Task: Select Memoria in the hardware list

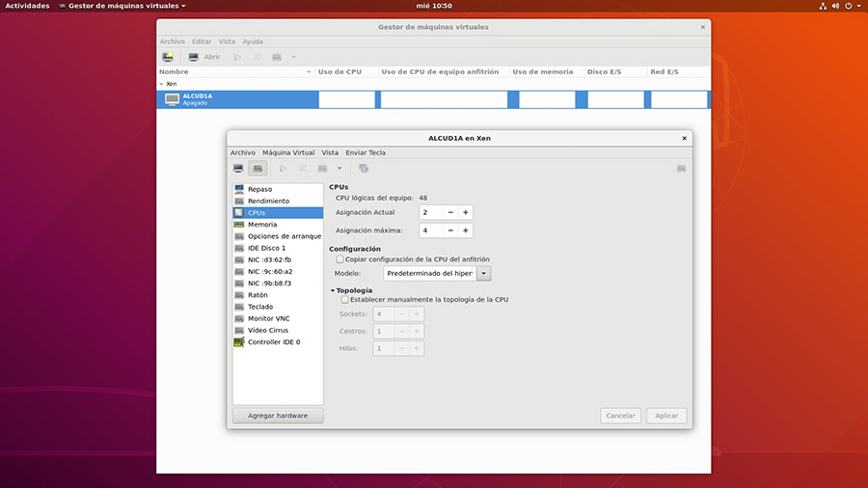Action: coord(278,225)
